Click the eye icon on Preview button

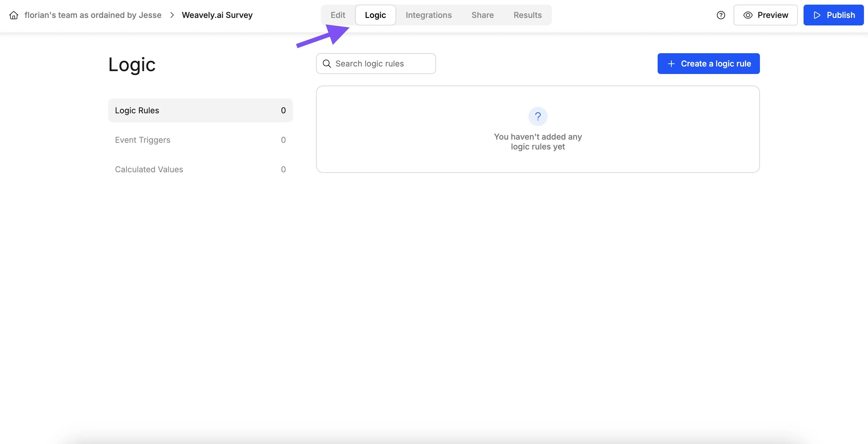(748, 15)
